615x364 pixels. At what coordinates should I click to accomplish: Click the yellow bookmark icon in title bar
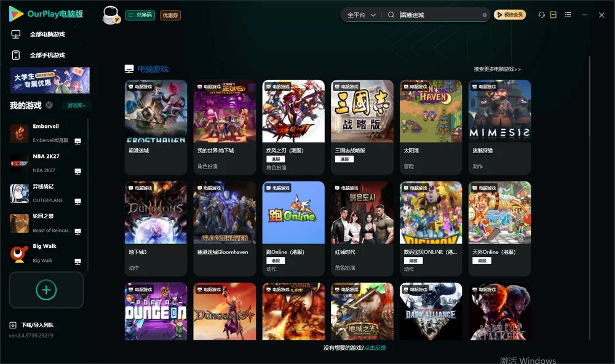coord(553,15)
